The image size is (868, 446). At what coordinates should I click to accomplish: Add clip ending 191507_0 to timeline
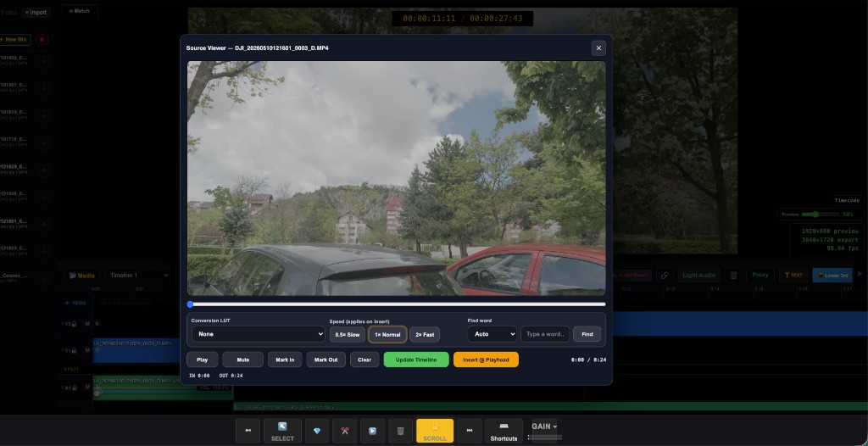[43, 88]
